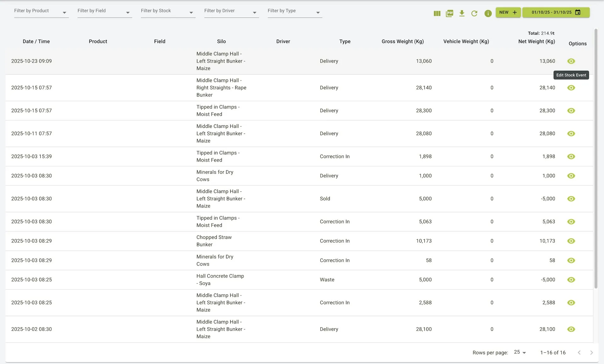604x364 pixels.
Task: Click the Chopped Straw Bunker silo cell
Action: click(x=214, y=241)
